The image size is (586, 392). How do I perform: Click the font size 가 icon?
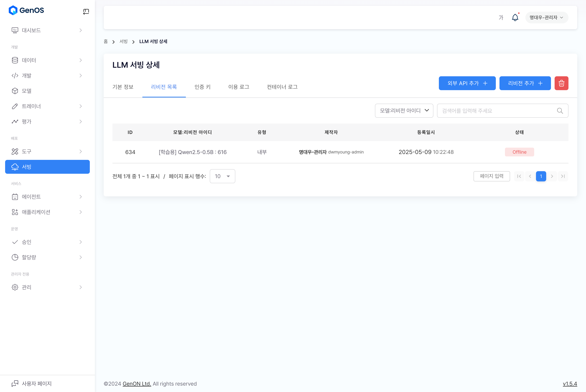(501, 18)
